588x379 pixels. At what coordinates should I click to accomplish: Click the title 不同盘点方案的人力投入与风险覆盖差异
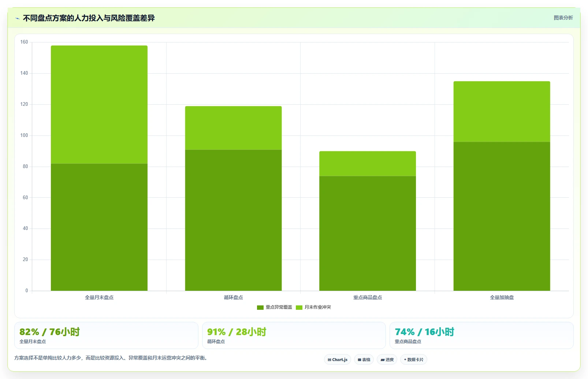[x=89, y=18]
